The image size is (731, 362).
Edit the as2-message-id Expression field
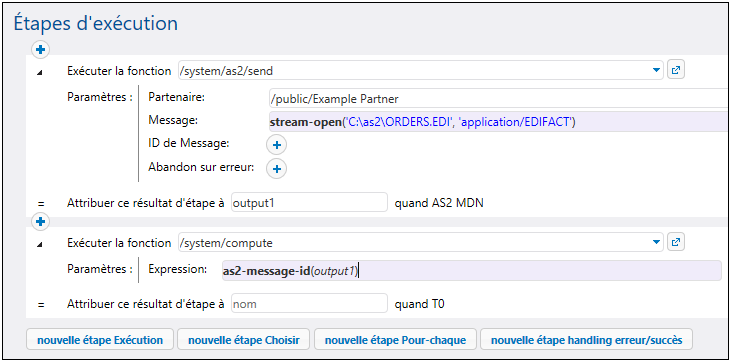tap(472, 271)
